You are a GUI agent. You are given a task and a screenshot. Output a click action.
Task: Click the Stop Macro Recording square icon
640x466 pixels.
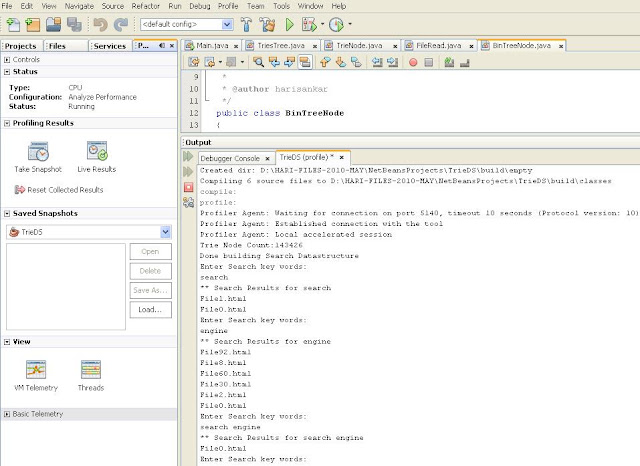[x=429, y=62]
